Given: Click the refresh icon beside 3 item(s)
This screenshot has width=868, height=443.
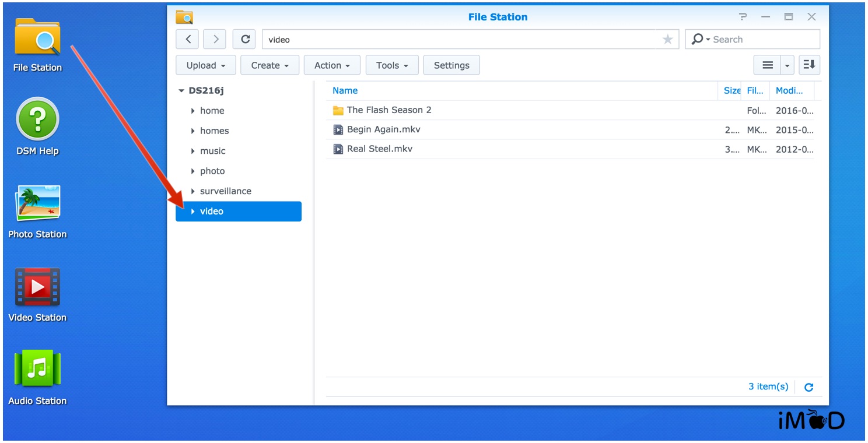Looking at the screenshot, I should click(808, 387).
